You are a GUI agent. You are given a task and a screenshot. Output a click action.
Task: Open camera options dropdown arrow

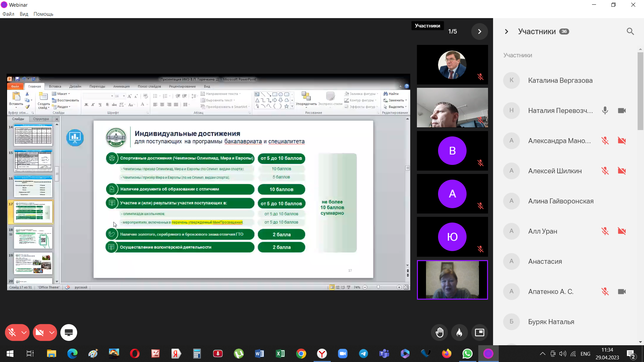pyautogui.click(x=52, y=333)
